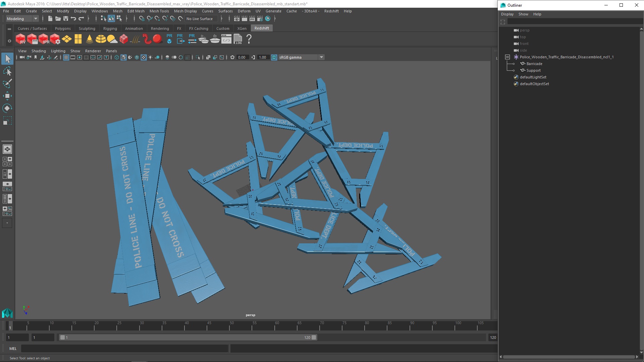The image size is (644, 362).
Task: Open the File menu
Action: pyautogui.click(x=6, y=11)
